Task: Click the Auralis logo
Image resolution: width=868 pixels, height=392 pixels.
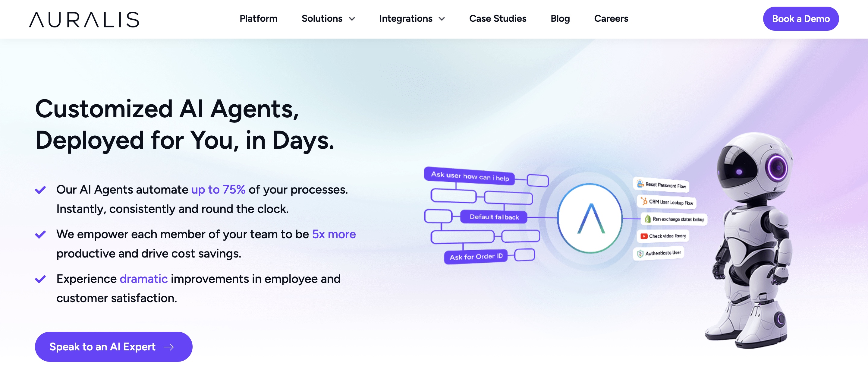Action: [84, 19]
